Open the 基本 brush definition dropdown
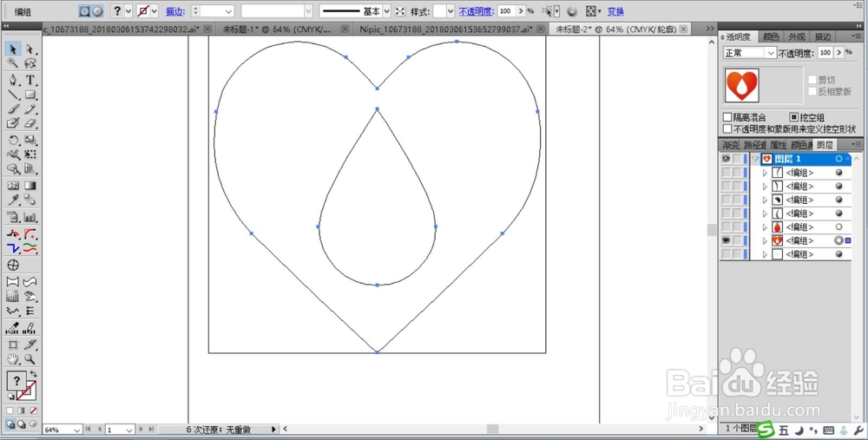 [387, 11]
